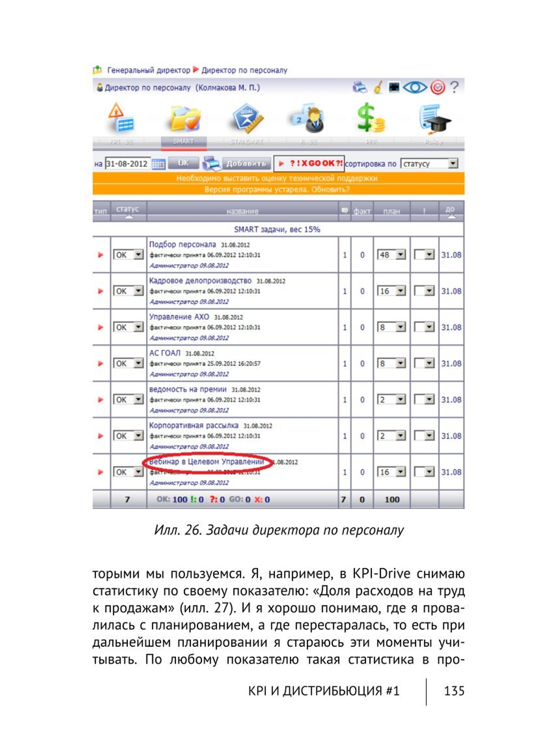Screen dimensions: 535x756
Task: Click banner Необходимо выставить оценку технической поддержки
Action: [278, 178]
